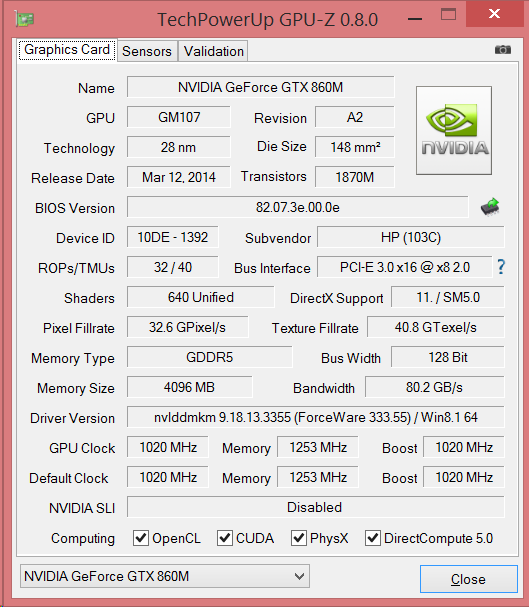Click the Close button
Screen dimensions: 529x607
point(469,579)
